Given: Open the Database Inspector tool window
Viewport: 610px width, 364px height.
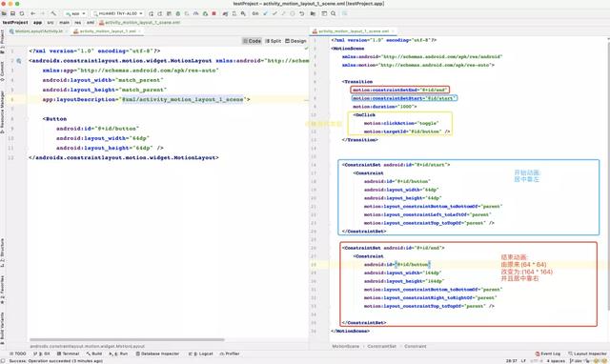Looking at the screenshot, I should tap(157, 354).
